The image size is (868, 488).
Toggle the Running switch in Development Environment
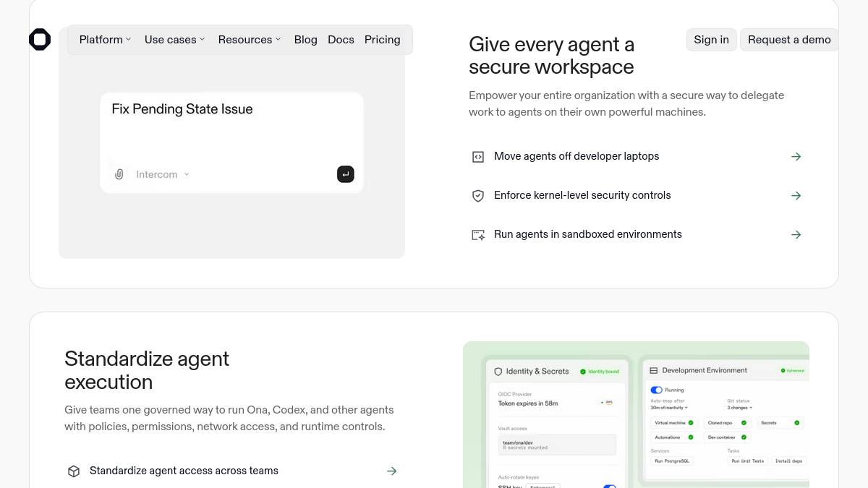click(x=657, y=390)
